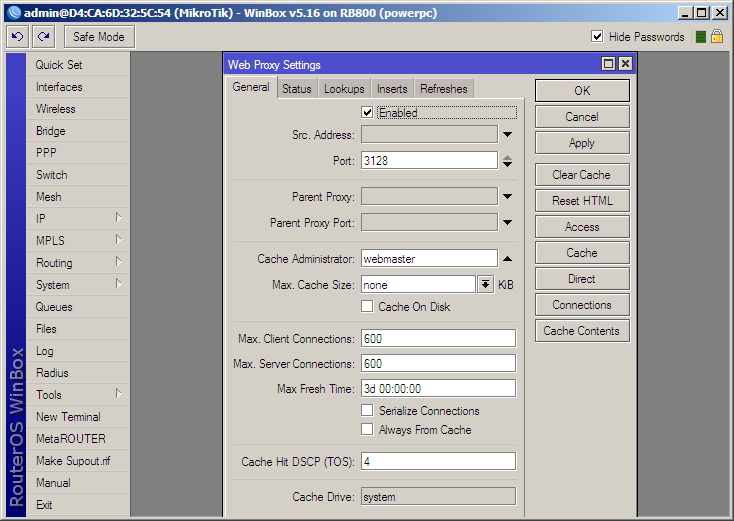
Task: Open the Connections button
Action: [x=582, y=305]
